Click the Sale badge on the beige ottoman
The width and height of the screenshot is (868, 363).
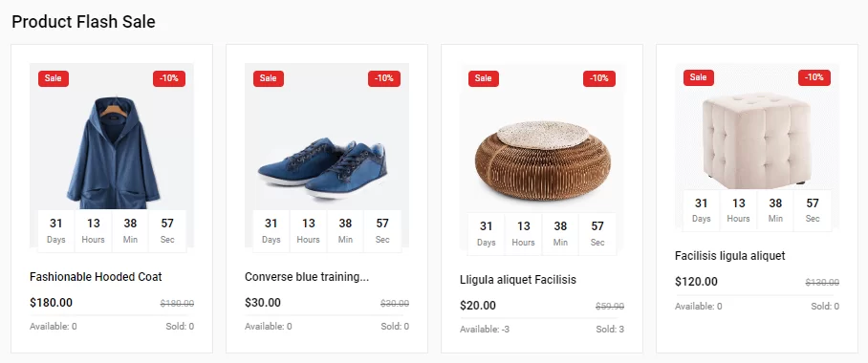pos(699,77)
